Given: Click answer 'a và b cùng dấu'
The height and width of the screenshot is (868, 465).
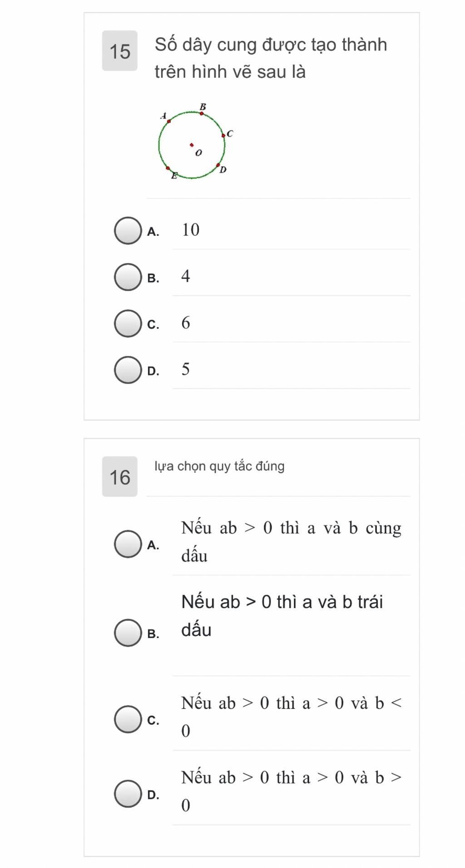Looking at the screenshot, I should pyautogui.click(x=291, y=542).
